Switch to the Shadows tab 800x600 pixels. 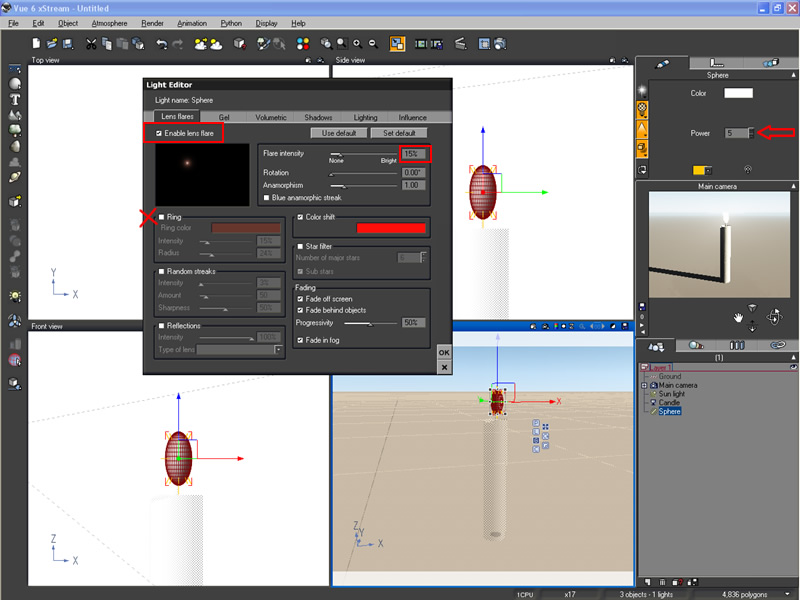tap(318, 117)
